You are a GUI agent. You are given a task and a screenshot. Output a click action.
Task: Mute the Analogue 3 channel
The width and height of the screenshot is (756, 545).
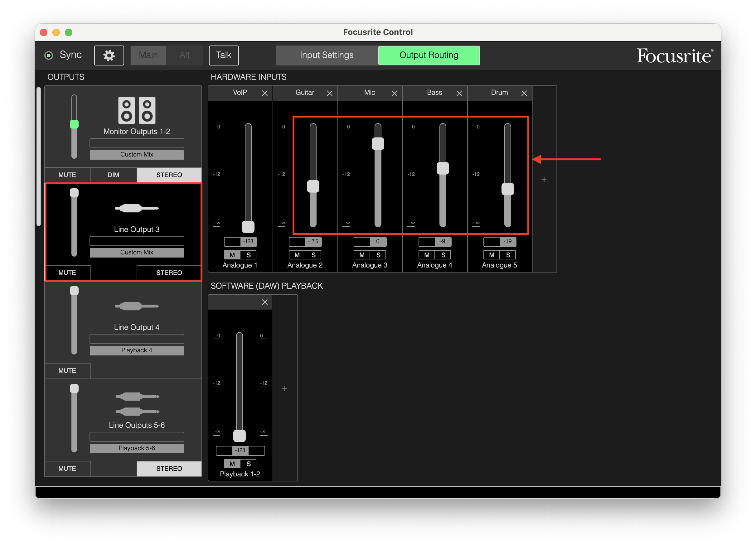(362, 255)
